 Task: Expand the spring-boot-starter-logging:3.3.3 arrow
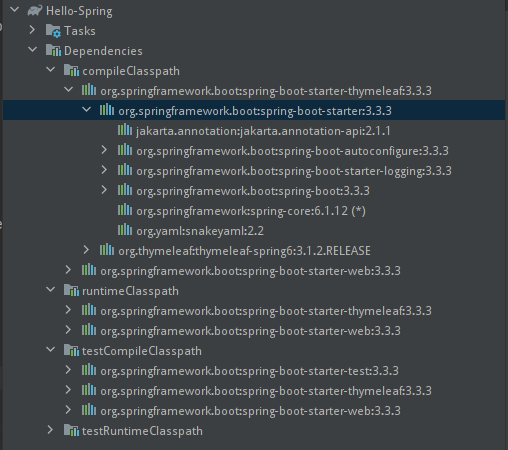[x=104, y=170]
